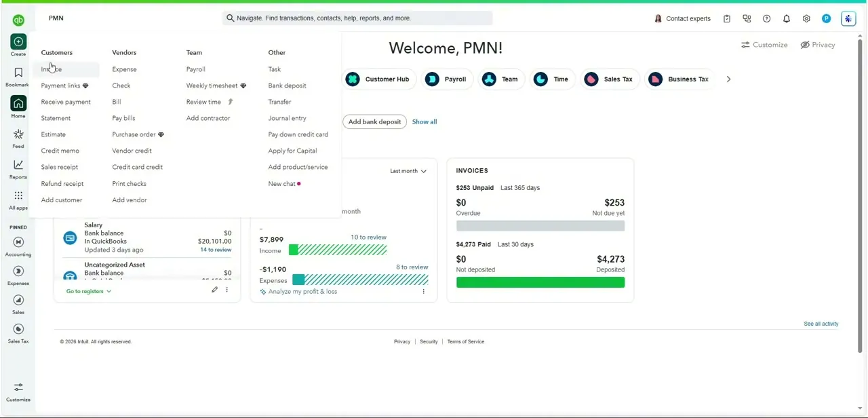Open the Sales Tax shortcut chip

(609, 79)
